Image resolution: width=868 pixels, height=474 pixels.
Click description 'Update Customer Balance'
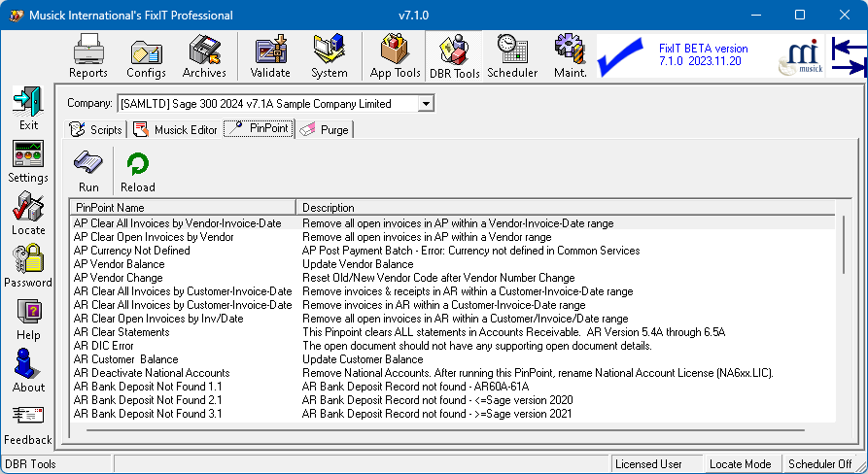click(365, 359)
